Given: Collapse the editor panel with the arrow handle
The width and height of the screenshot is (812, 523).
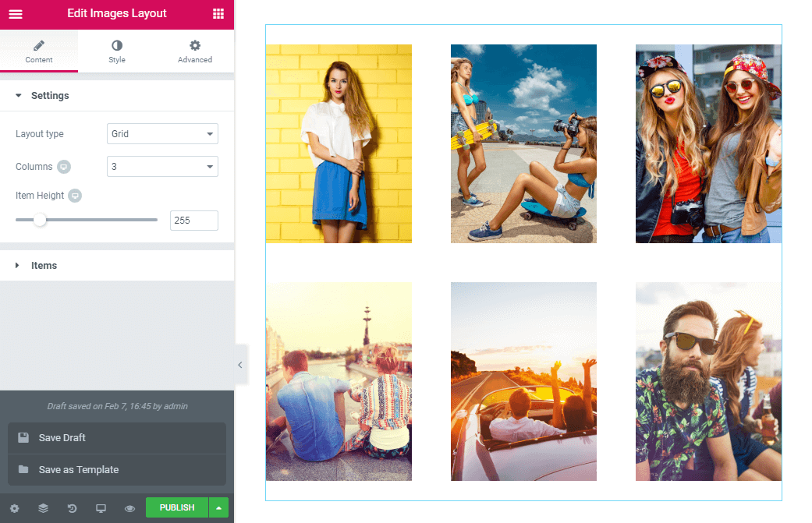Looking at the screenshot, I should tap(240, 366).
